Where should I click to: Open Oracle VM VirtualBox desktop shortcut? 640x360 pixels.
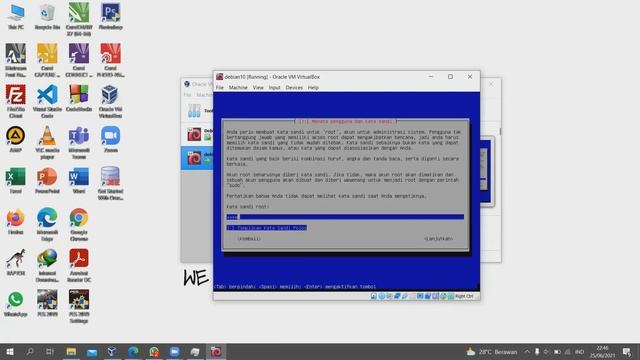110,101
